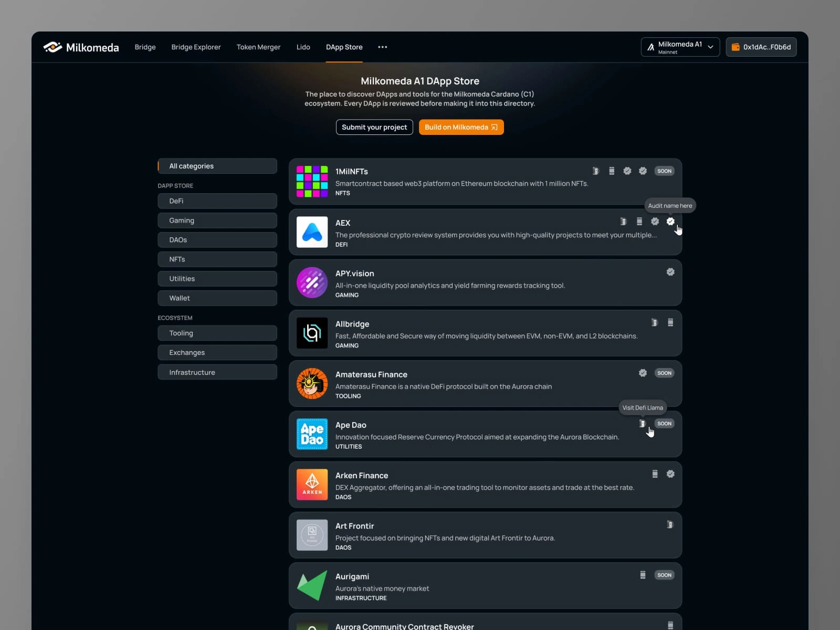This screenshot has width=840, height=630.
Task: Click the Allbridge logo
Action: [312, 333]
